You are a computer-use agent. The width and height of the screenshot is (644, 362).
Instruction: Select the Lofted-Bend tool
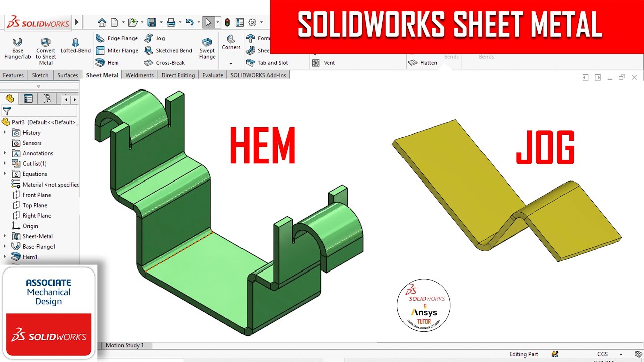click(75, 45)
